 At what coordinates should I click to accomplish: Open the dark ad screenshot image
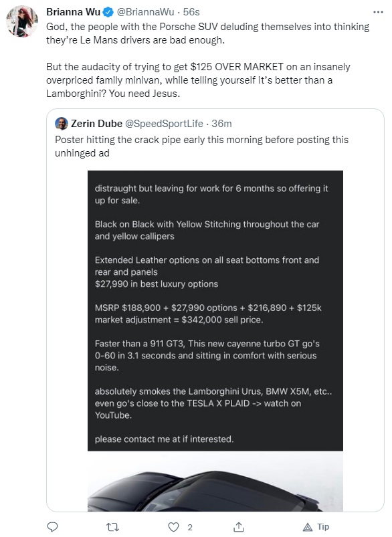pyautogui.click(x=215, y=310)
